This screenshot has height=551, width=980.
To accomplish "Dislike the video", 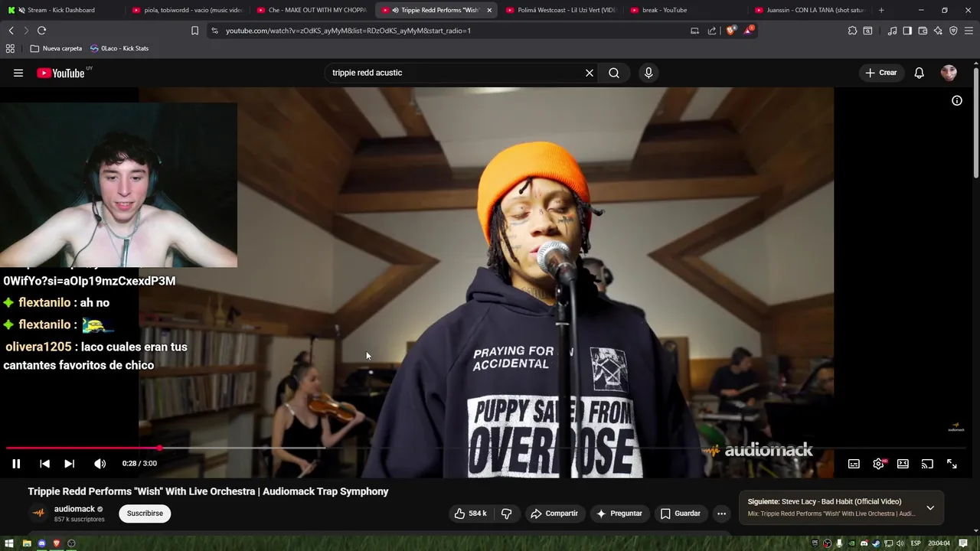I will (x=506, y=514).
